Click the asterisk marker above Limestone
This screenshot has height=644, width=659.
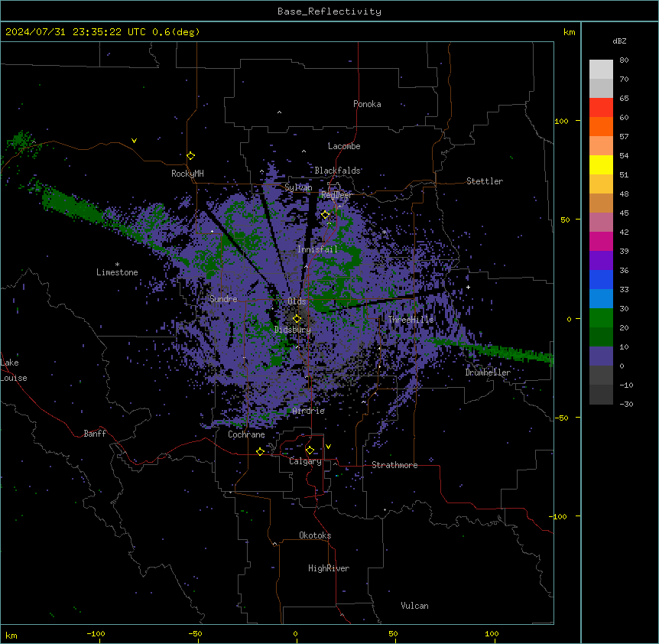(117, 264)
